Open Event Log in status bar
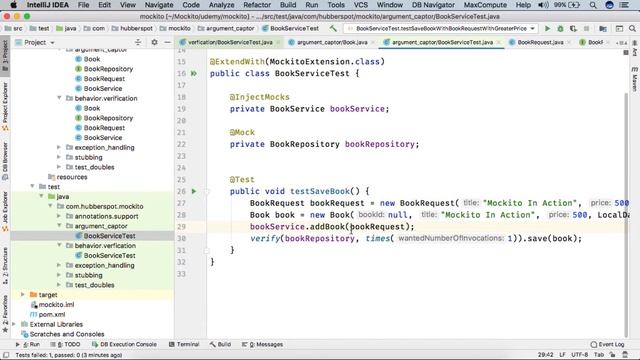 pyautogui.click(x=607, y=344)
